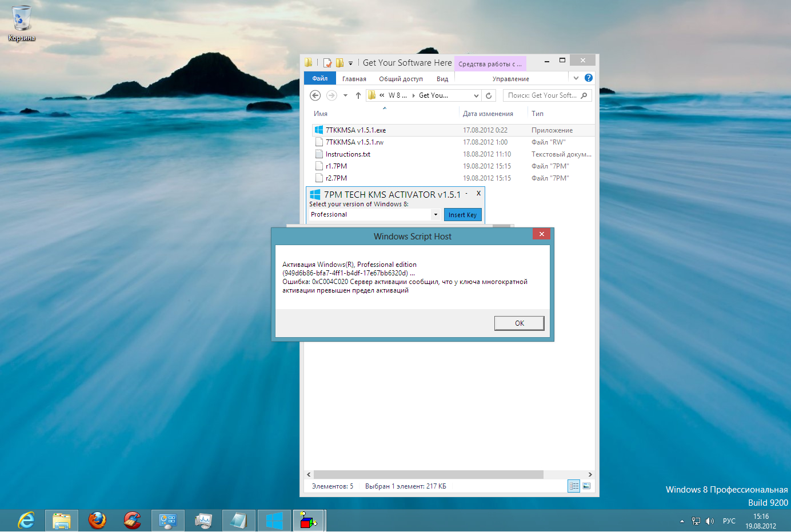This screenshot has width=791, height=532.
Task: Sort files by Дата изменения column
Action: point(488,114)
